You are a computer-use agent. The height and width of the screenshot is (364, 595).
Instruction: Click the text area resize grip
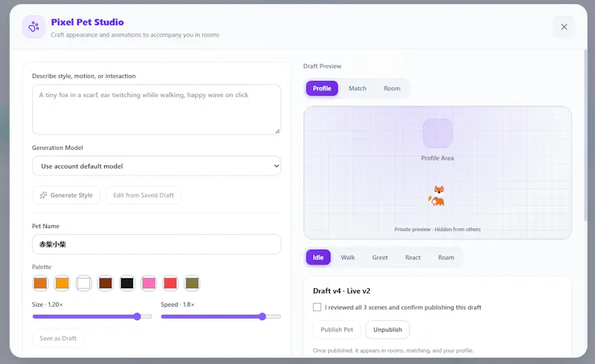tap(277, 131)
